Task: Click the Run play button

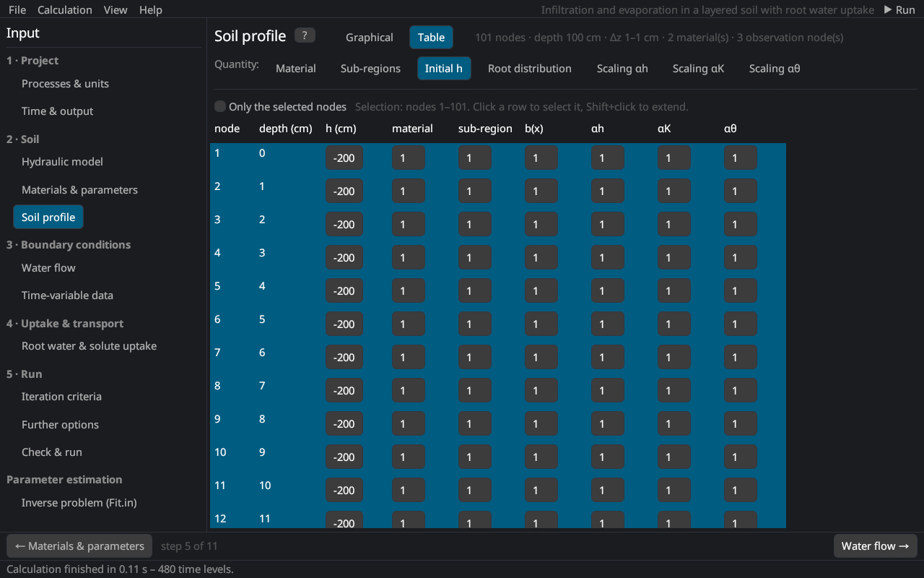Action: click(x=899, y=10)
